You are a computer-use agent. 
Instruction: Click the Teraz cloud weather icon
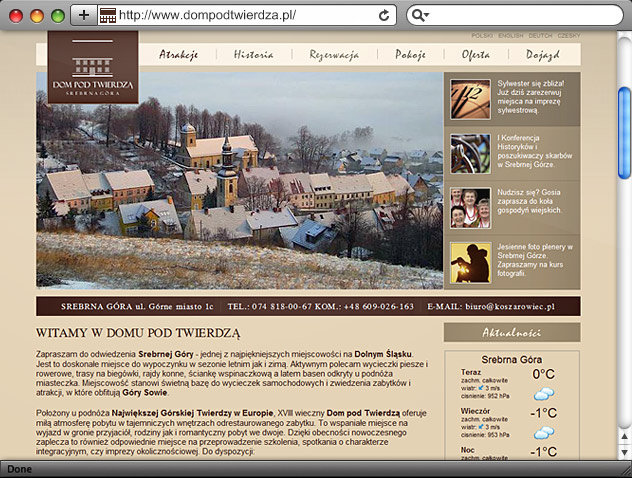click(544, 394)
